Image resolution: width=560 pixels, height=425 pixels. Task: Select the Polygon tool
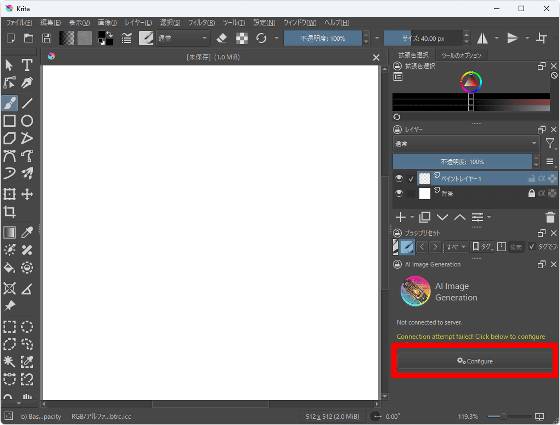(9, 138)
